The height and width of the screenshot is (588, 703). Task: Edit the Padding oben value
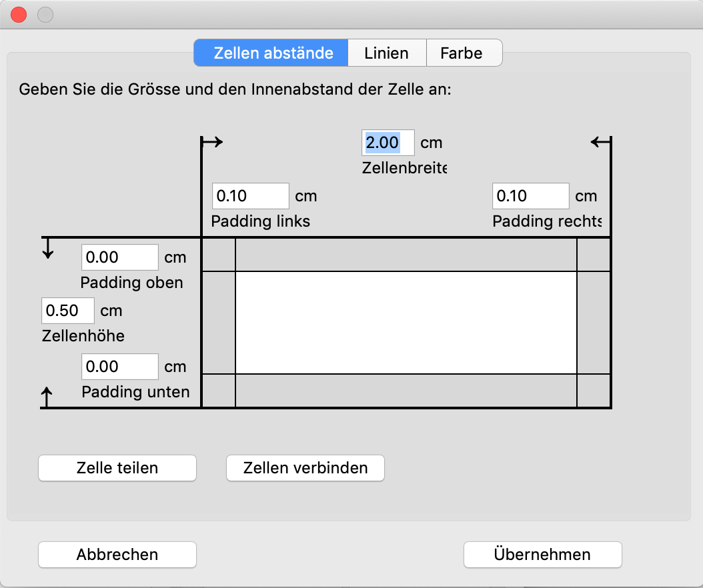click(x=119, y=257)
